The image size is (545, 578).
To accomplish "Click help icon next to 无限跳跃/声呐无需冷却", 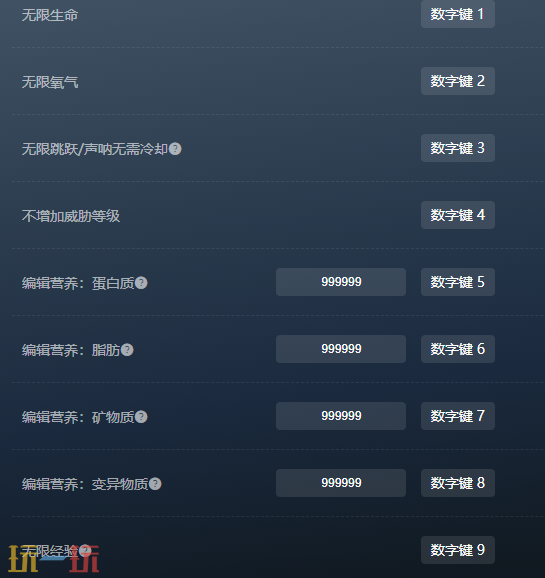I will [x=175, y=149].
